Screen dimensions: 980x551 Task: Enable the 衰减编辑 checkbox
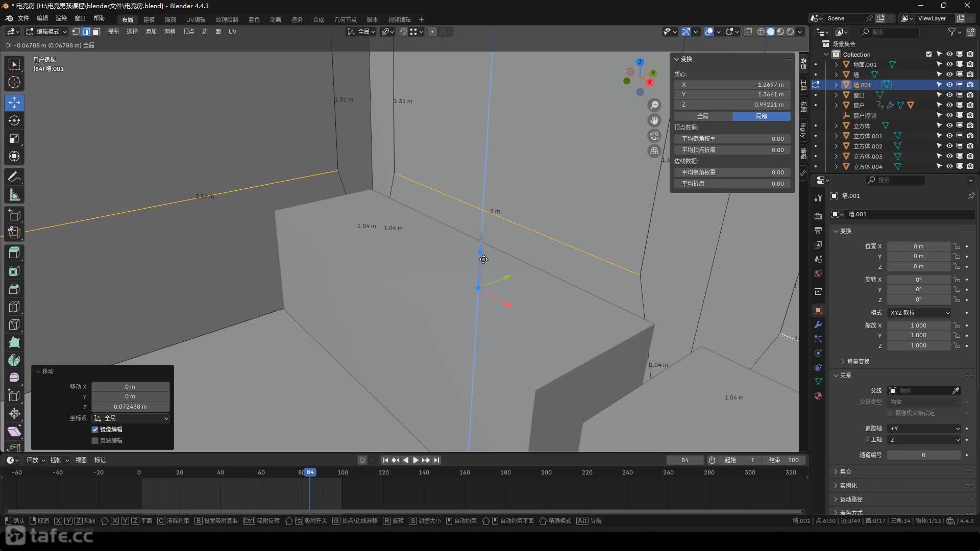tap(95, 441)
